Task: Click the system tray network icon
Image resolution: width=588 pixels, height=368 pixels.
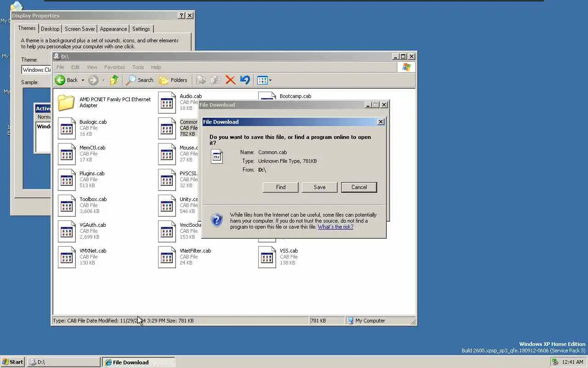Action: pyautogui.click(x=555, y=362)
